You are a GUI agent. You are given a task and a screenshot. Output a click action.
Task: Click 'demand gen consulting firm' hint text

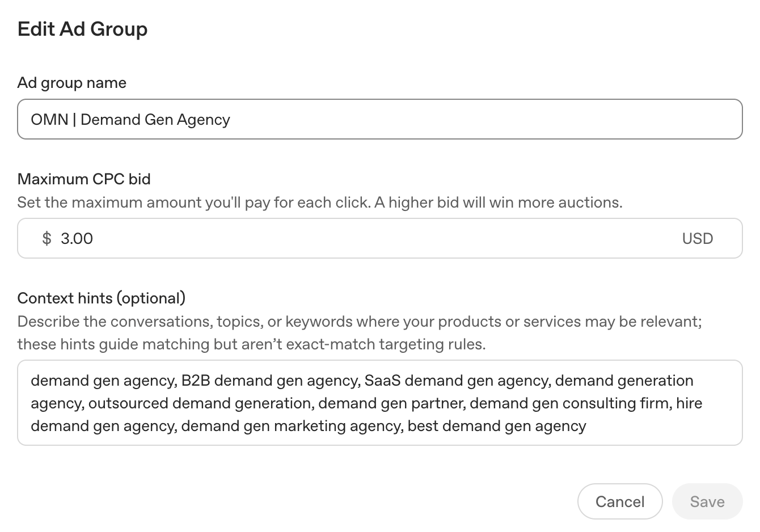tap(569, 403)
